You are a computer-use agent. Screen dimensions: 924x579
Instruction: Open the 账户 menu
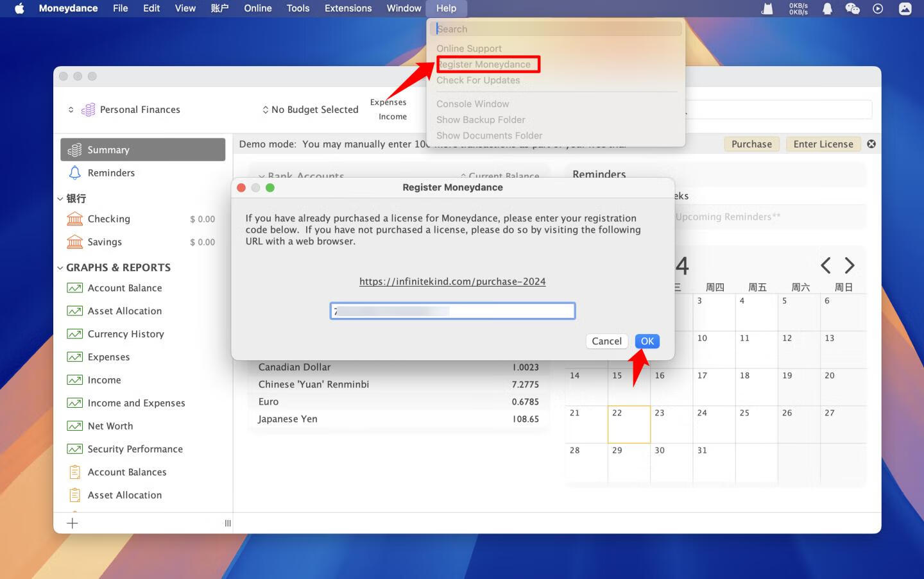(x=219, y=8)
